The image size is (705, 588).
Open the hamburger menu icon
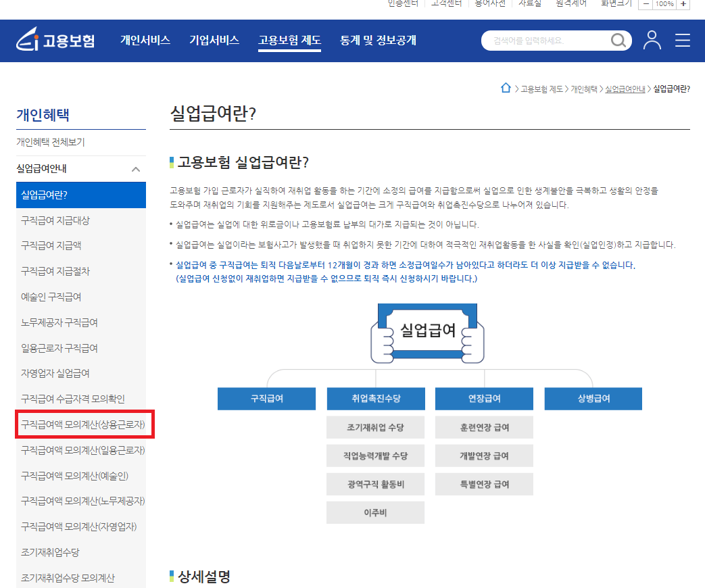coord(682,41)
